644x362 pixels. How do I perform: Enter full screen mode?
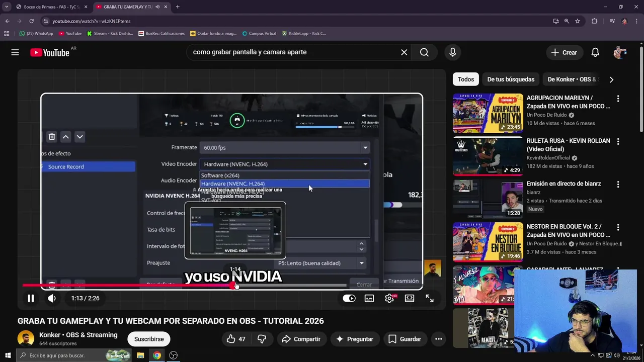pyautogui.click(x=430, y=298)
